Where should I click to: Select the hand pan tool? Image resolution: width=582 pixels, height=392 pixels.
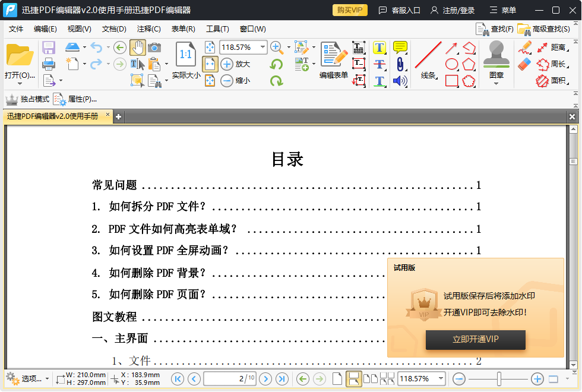click(138, 48)
